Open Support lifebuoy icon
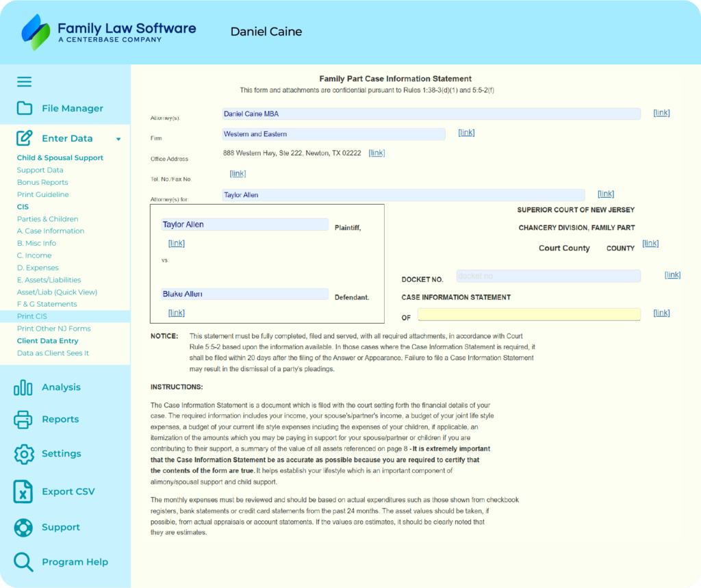Screen dimensions: 701x588 (x=23, y=527)
